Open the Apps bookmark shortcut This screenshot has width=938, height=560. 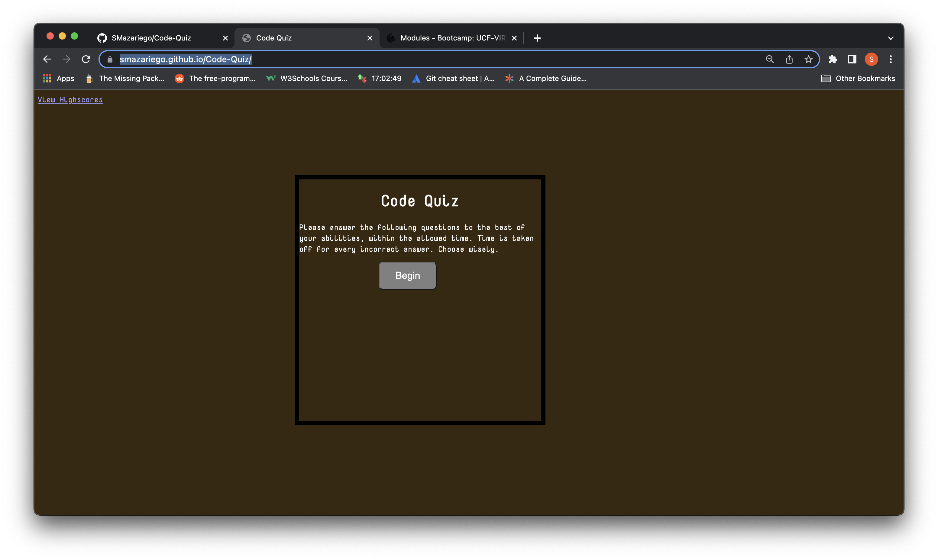tap(59, 79)
